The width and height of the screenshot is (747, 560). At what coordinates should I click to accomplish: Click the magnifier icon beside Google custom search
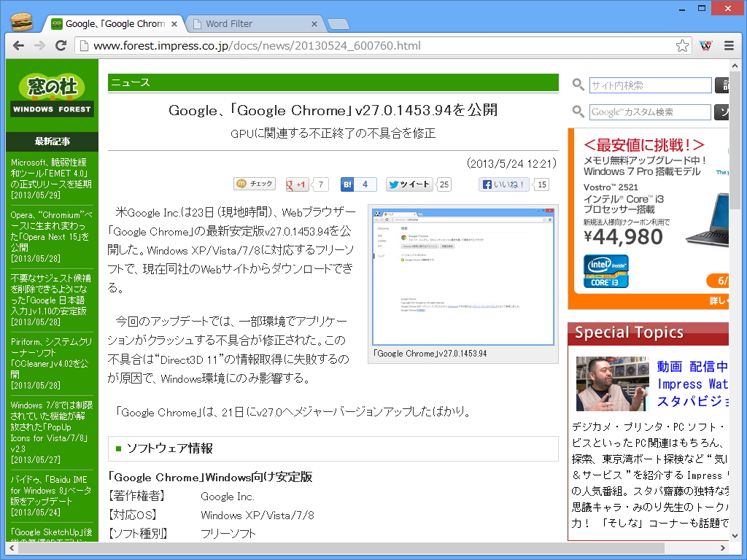click(578, 112)
